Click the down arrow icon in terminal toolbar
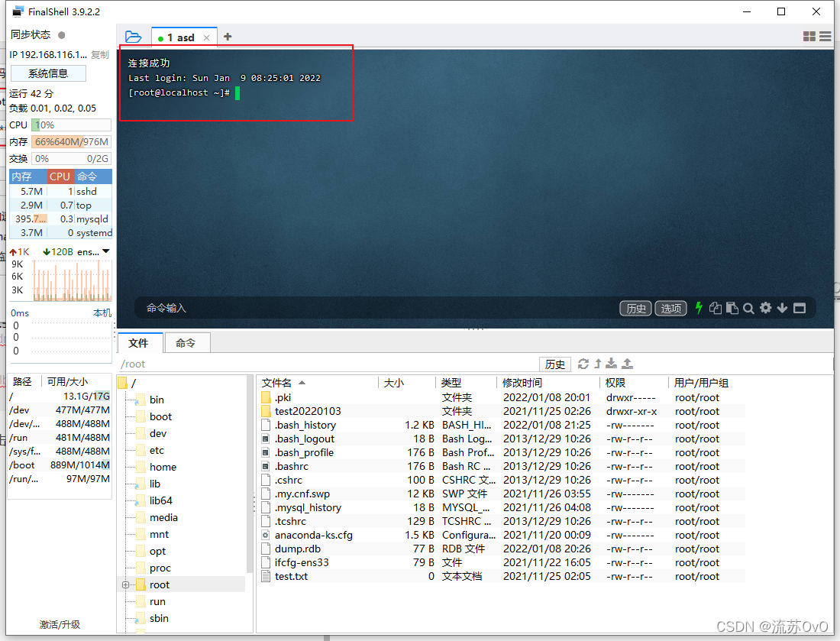 [782, 308]
